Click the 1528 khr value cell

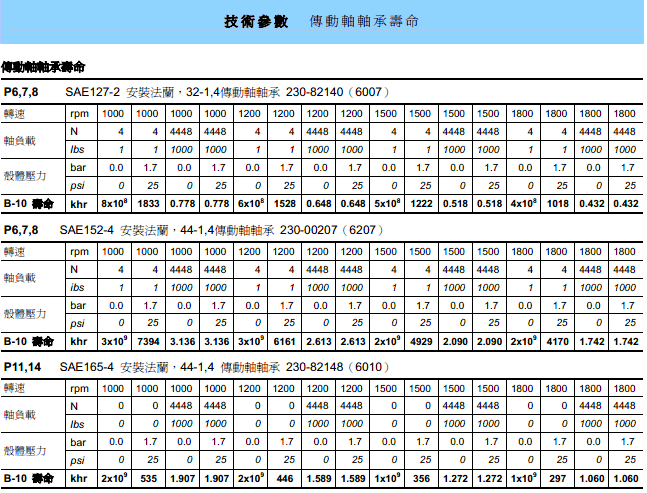point(285,203)
